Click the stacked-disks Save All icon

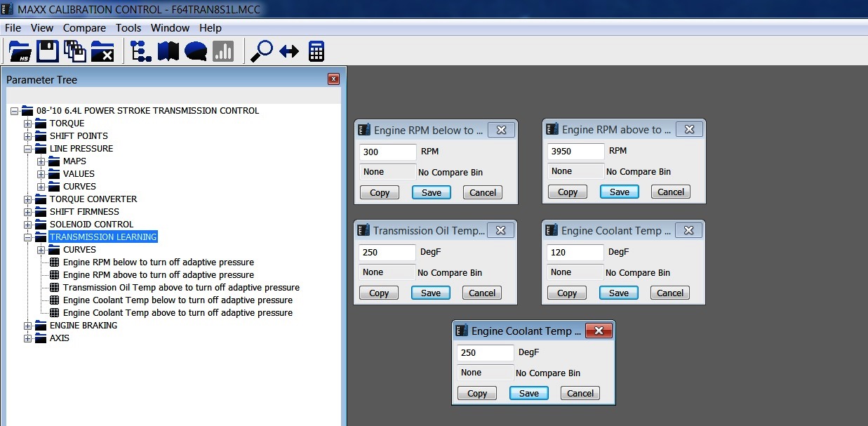tap(74, 51)
